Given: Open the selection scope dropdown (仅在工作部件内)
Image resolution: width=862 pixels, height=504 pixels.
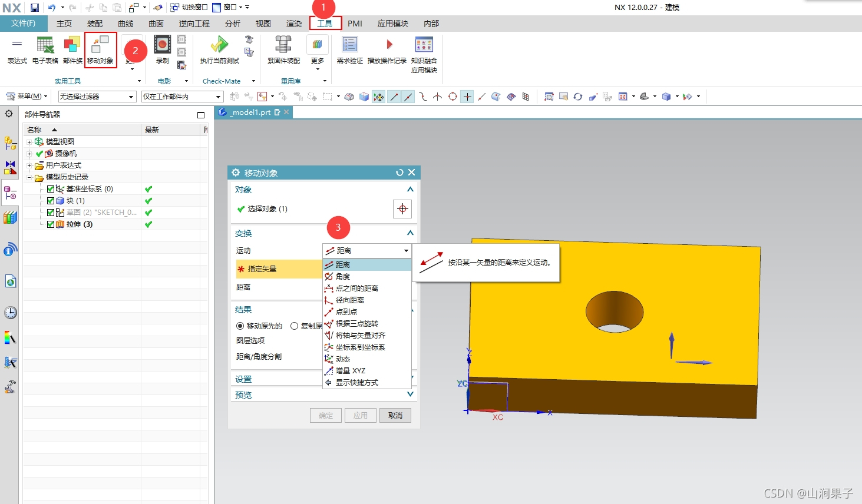Looking at the screenshot, I should pyautogui.click(x=182, y=97).
